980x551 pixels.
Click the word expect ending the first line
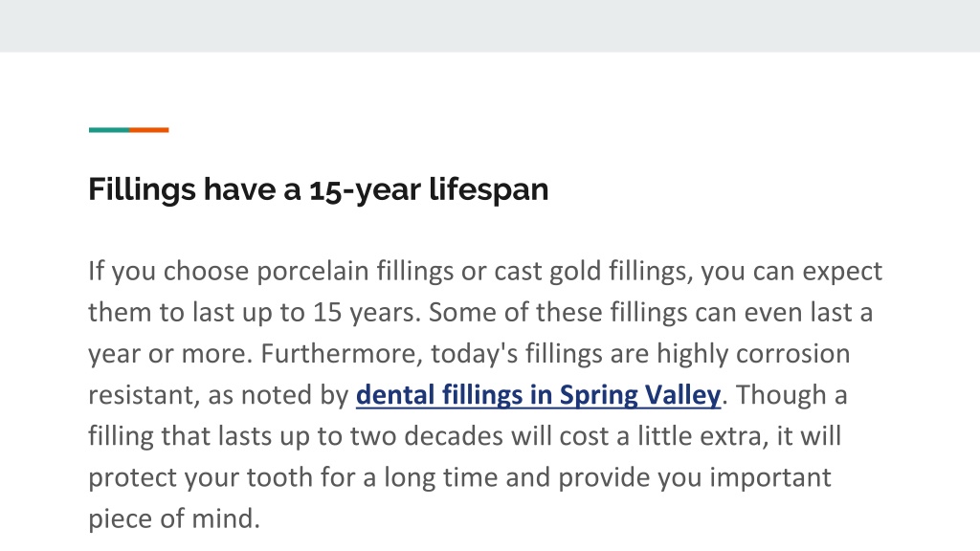[x=842, y=272]
